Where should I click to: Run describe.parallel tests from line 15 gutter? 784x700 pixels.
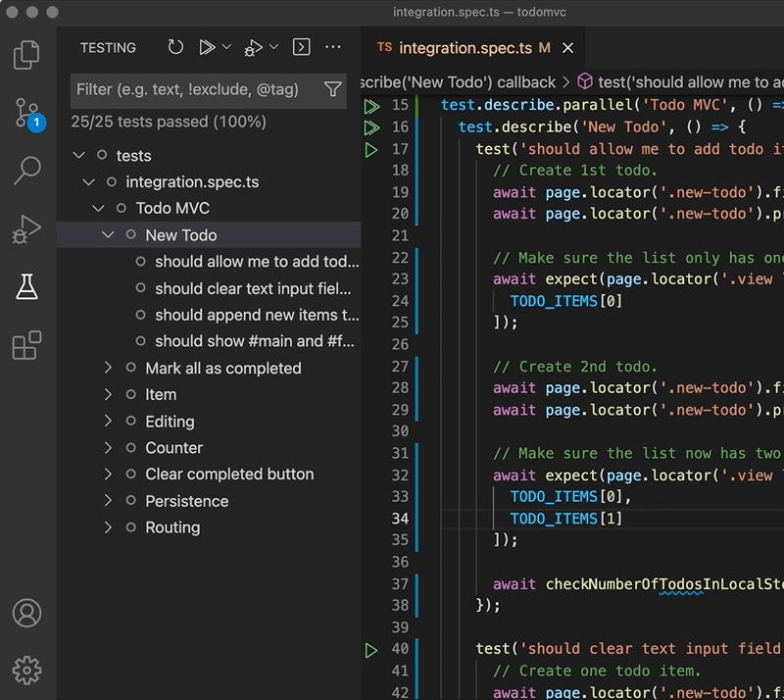(371, 106)
